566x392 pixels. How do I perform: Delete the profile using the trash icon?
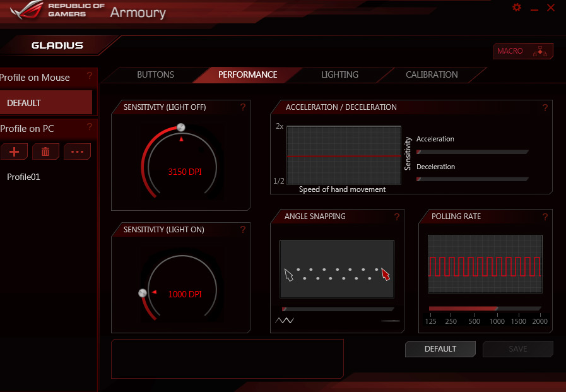click(x=45, y=151)
